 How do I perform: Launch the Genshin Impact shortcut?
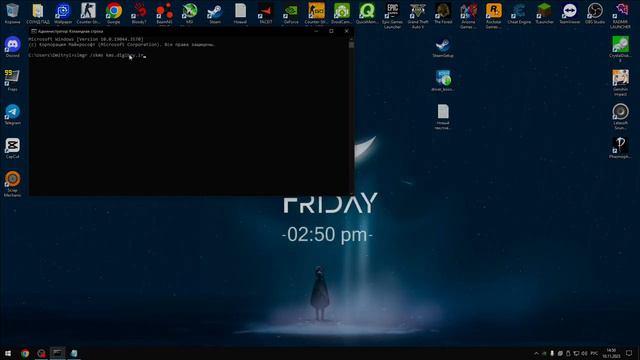[620, 83]
